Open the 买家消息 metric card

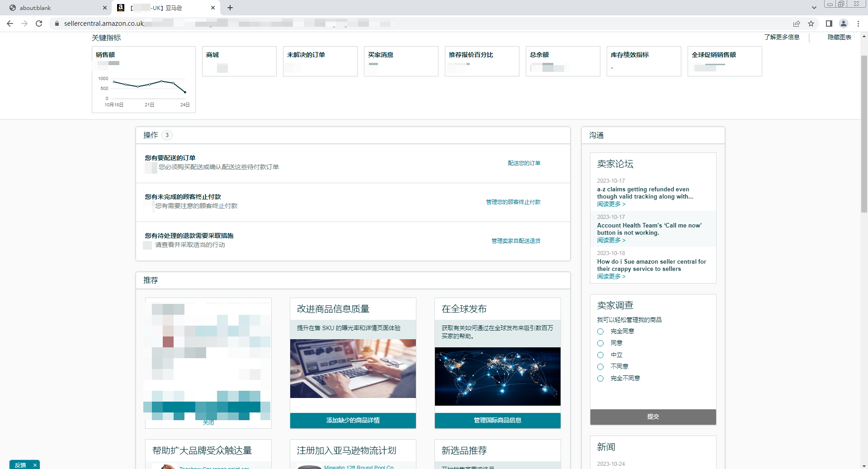[401, 61]
